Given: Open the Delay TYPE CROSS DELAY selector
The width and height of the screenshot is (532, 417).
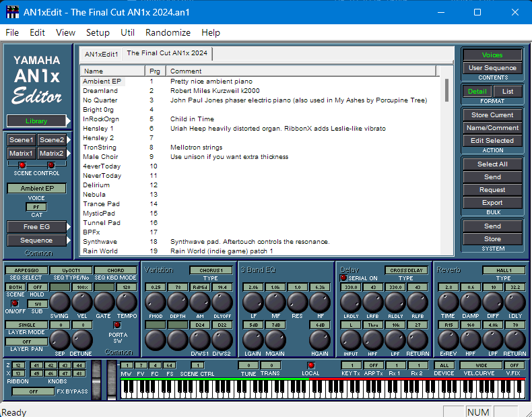Looking at the screenshot, I should (x=406, y=270).
